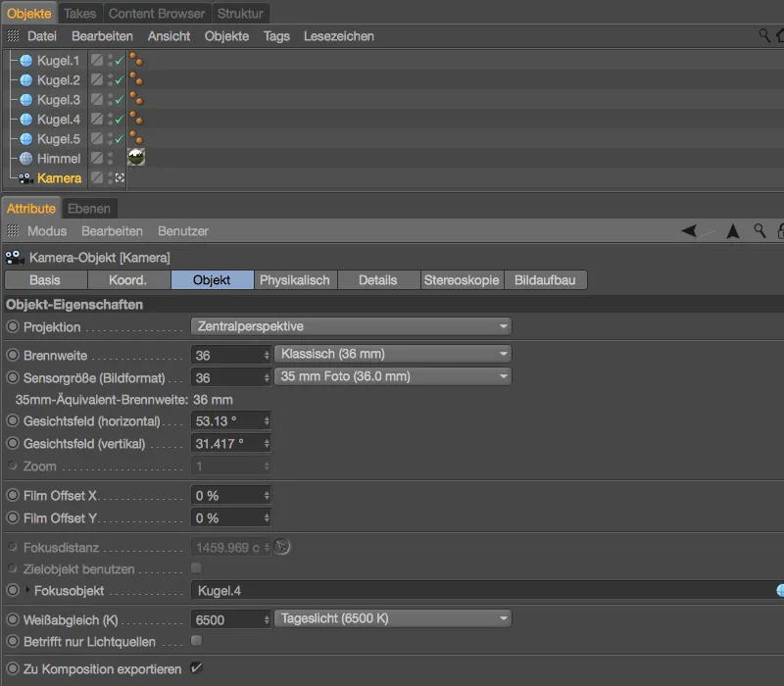This screenshot has width=784, height=686.
Task: Select the Kugel.3 object name
Action: tap(59, 100)
